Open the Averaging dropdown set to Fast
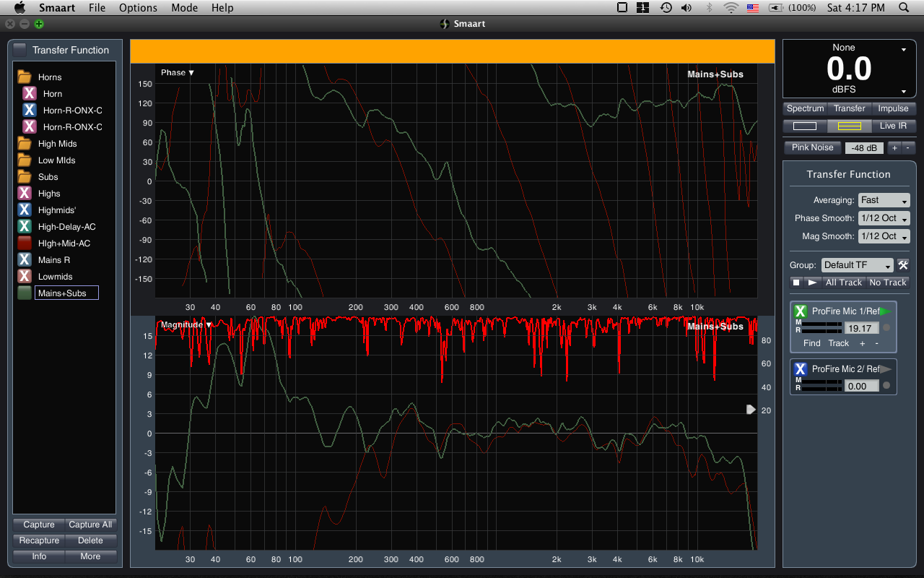Screen dimensions: 924x578 point(884,200)
